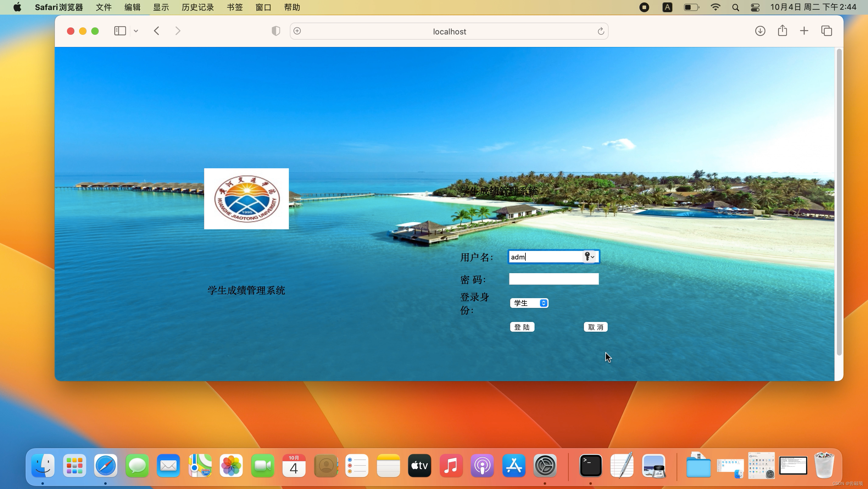Click the screen recording stop icon

pyautogui.click(x=644, y=7)
